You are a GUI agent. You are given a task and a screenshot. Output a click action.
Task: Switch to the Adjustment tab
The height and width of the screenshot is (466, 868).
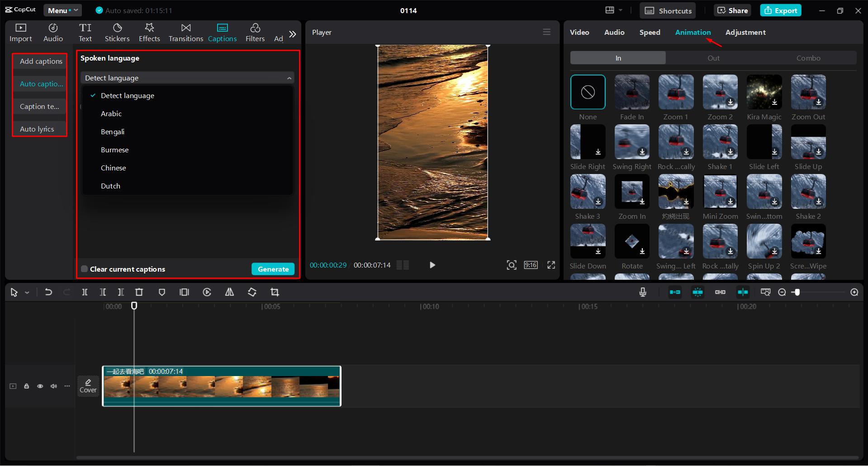pyautogui.click(x=745, y=32)
